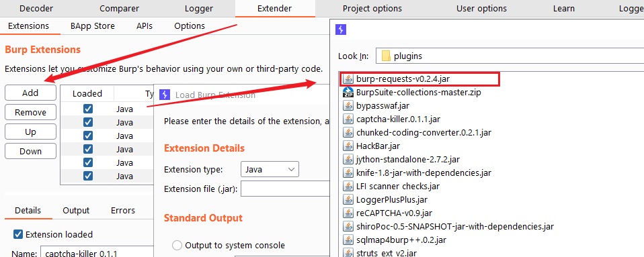This screenshot has height=257, width=644.
Task: Click the Burp lightning icon in file dialog title
Action: point(340,30)
